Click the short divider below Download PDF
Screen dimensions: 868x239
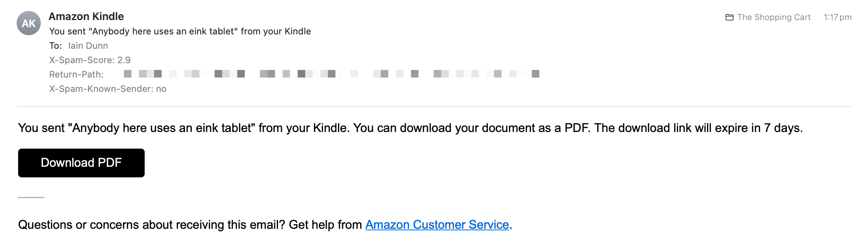pos(31,197)
